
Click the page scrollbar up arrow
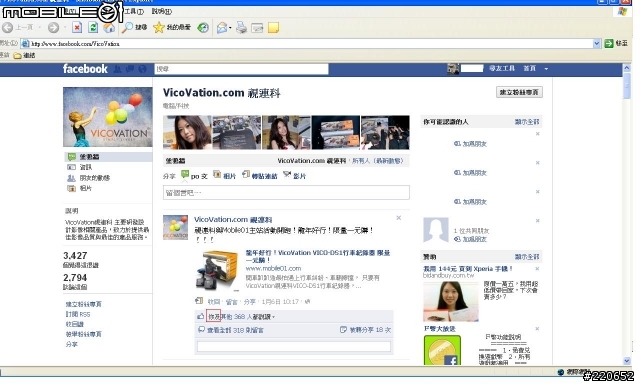[x=627, y=68]
